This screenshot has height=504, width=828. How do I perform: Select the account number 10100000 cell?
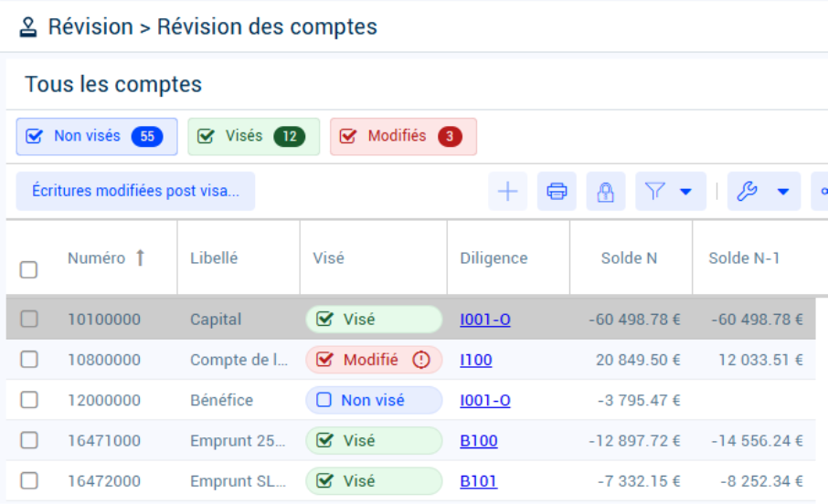pos(104,320)
